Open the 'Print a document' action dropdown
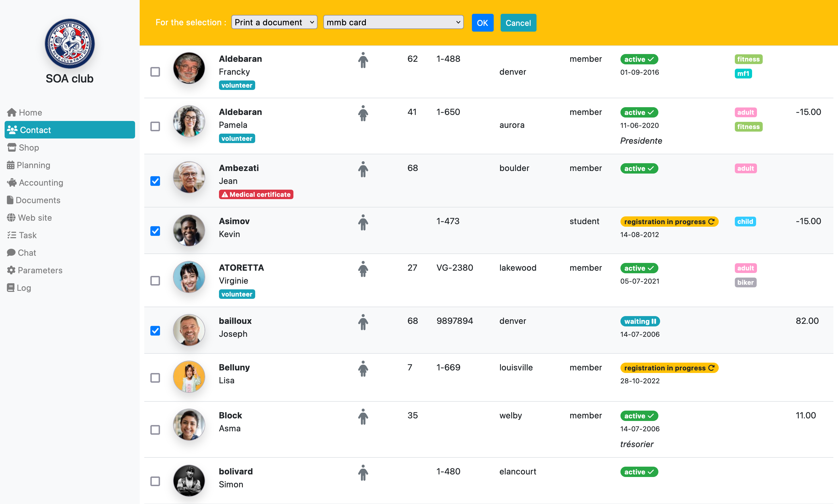 pyautogui.click(x=274, y=22)
